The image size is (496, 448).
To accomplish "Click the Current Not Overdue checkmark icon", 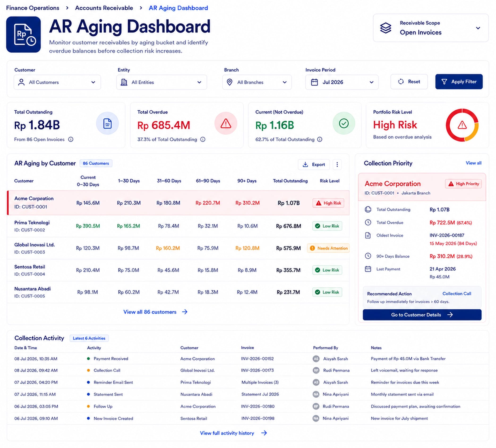I will click(x=344, y=123).
